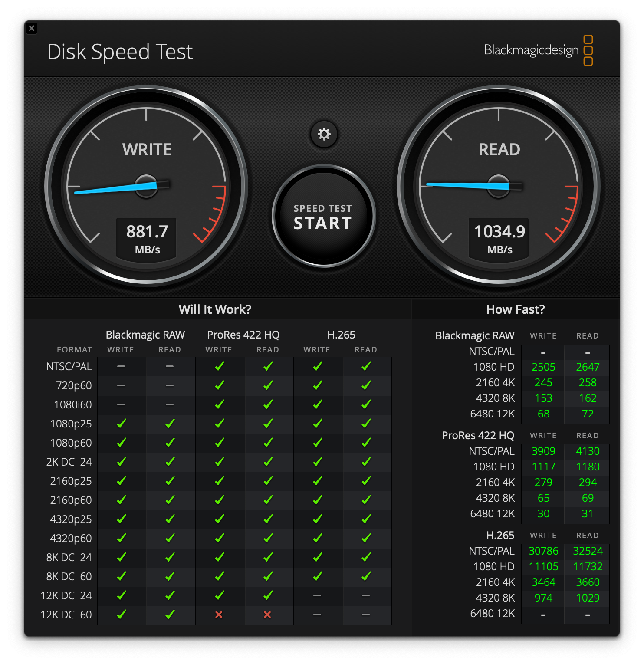Click the 11732 H.265 1080 HD read value
The width and height of the screenshot is (644, 664).
(588, 567)
